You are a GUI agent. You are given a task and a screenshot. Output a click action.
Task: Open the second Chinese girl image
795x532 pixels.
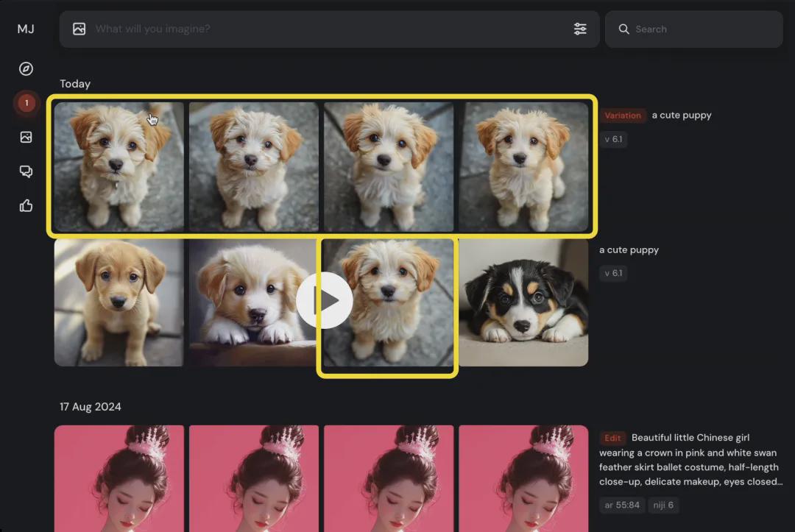pos(254,478)
